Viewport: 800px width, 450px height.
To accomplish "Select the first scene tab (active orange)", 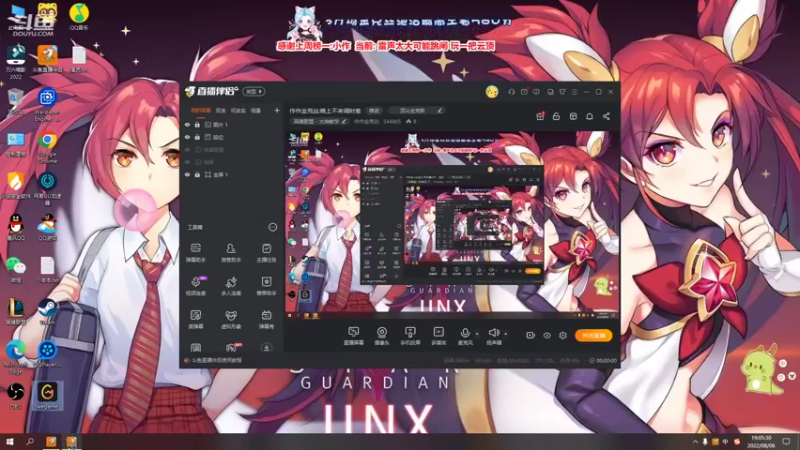I will click(201, 110).
